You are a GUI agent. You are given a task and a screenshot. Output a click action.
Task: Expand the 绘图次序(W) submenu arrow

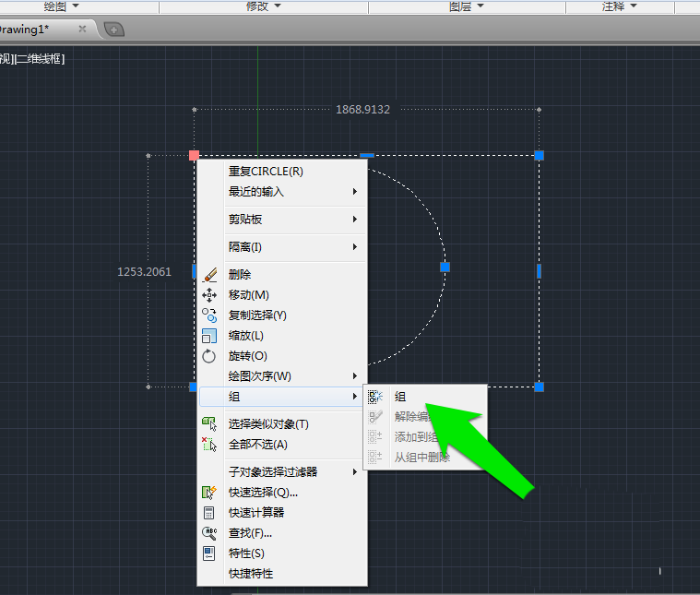[x=355, y=376]
